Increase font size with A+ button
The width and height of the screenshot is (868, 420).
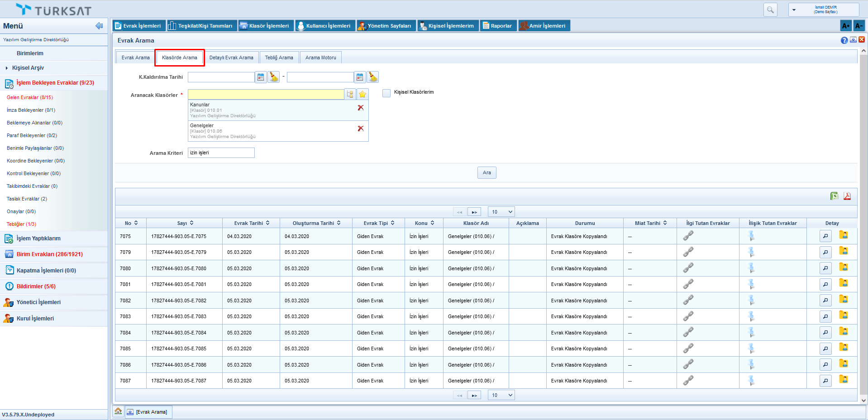(845, 26)
